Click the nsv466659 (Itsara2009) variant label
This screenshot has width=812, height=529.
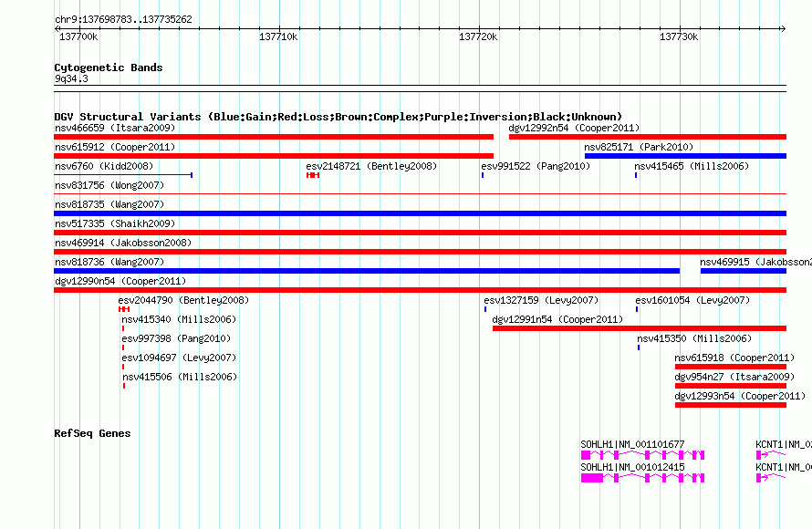tap(115, 128)
